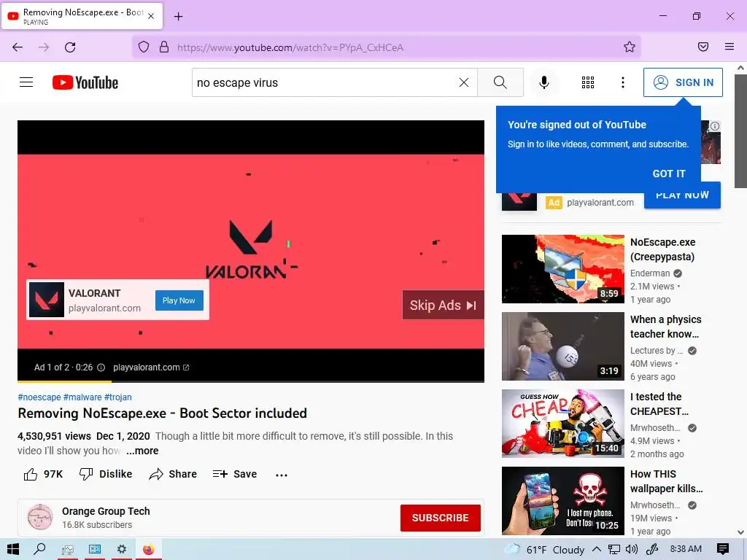Save the video to a playlist
This screenshot has height=560, width=747.
pyautogui.click(x=235, y=474)
